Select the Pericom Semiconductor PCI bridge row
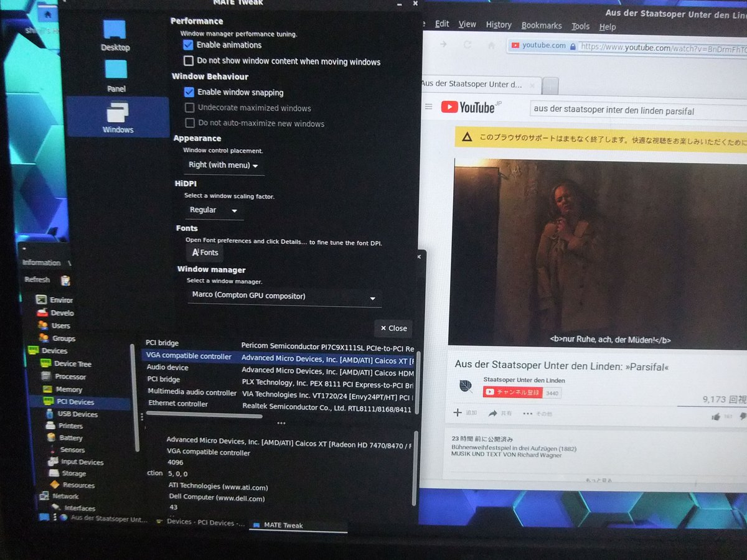The image size is (747, 560). 280,344
